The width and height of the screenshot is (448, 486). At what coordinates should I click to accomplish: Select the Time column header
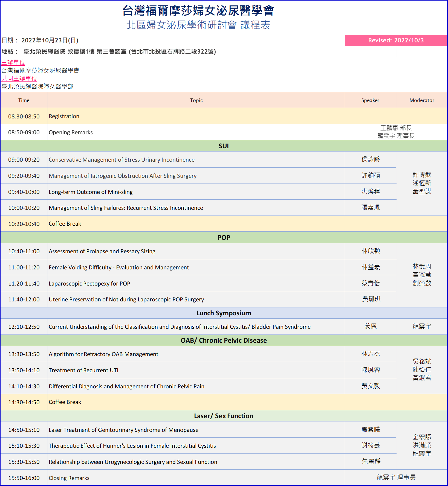point(24,100)
